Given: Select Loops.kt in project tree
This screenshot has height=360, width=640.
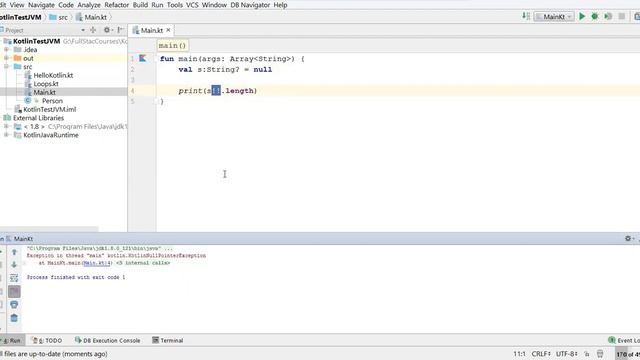Looking at the screenshot, I should (46, 84).
